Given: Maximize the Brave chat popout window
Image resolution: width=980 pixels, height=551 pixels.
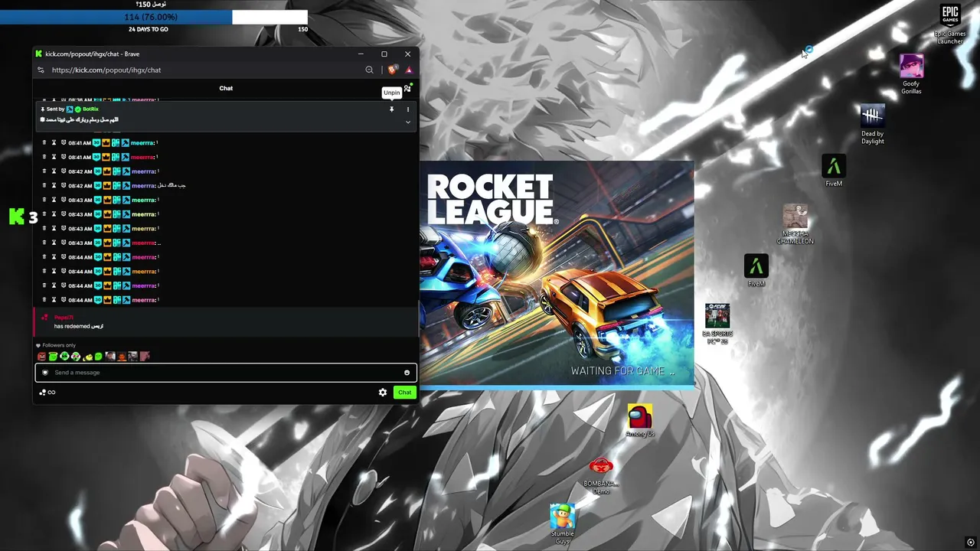Looking at the screenshot, I should pos(384,54).
